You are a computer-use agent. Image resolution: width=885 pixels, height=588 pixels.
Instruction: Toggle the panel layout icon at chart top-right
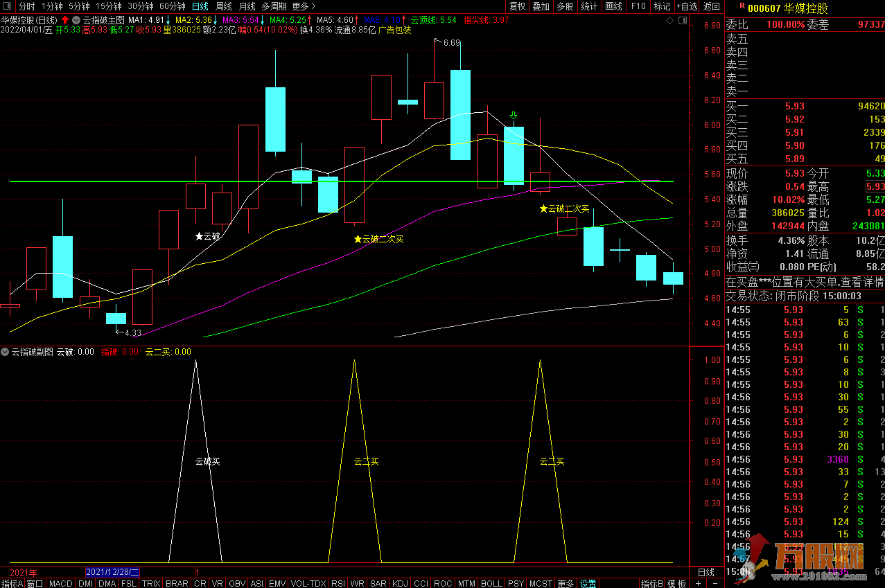pos(682,21)
